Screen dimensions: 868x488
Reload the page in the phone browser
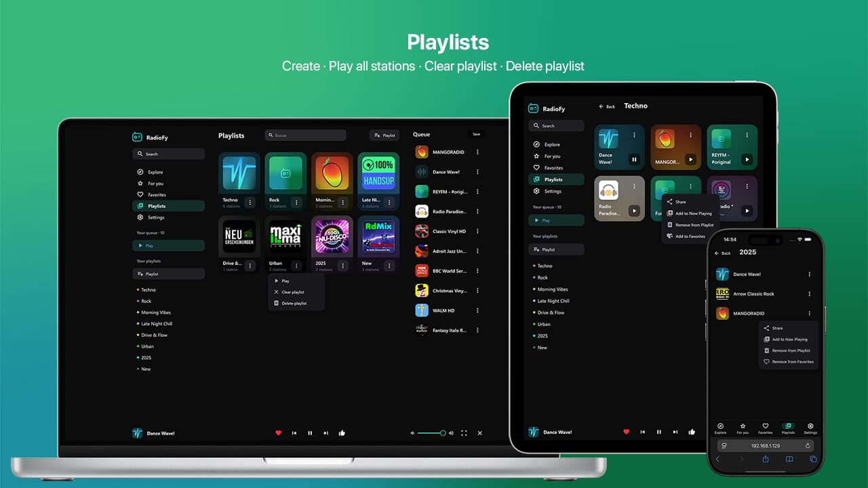pos(808,445)
